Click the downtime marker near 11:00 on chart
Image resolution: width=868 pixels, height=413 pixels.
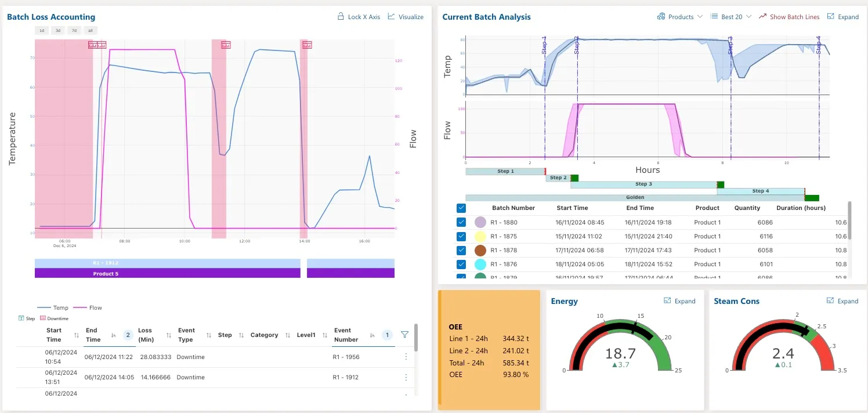pos(226,45)
